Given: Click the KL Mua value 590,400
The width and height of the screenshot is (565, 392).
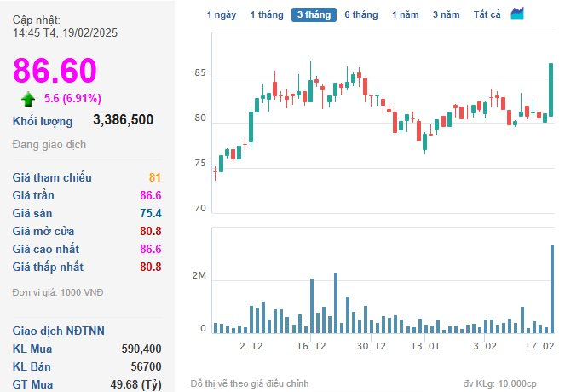Looking at the screenshot, I should tap(141, 349).
